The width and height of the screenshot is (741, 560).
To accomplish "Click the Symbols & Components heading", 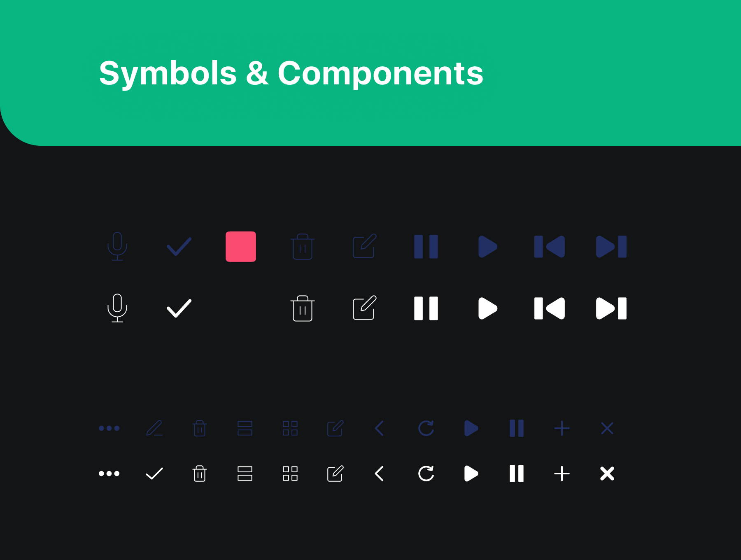I will coord(291,73).
